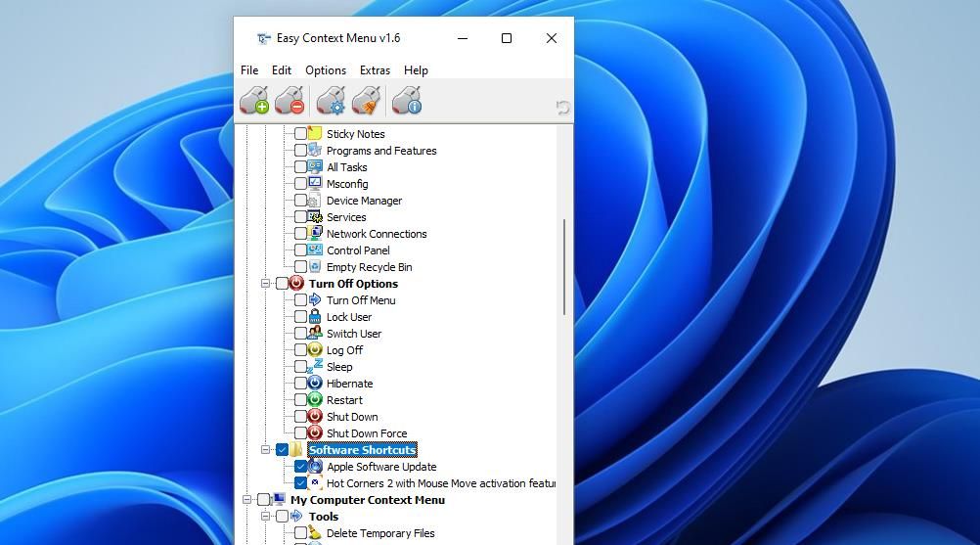This screenshot has height=545, width=980.
Task: Open the List Editor gear mouse icon
Action: click(x=331, y=101)
